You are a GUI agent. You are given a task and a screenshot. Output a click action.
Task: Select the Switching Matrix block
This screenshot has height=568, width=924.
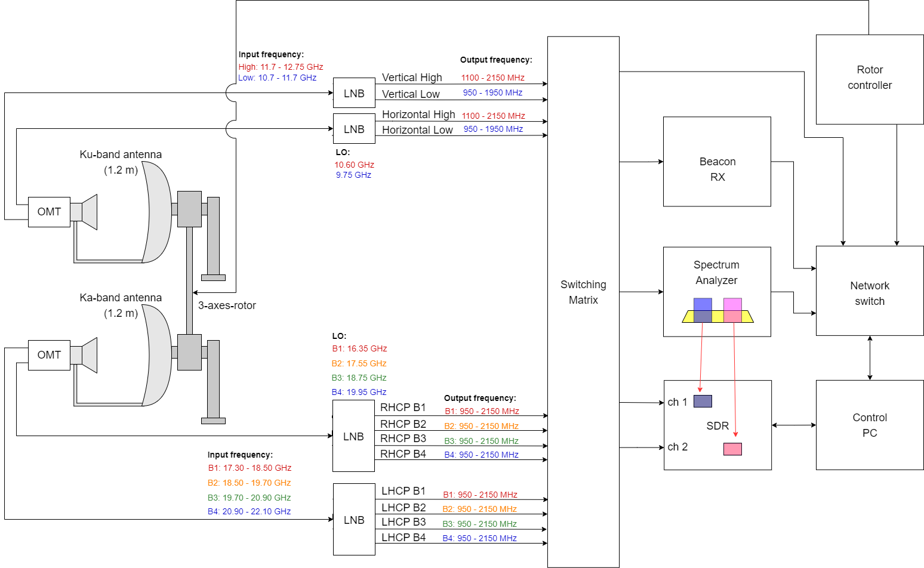click(x=583, y=302)
